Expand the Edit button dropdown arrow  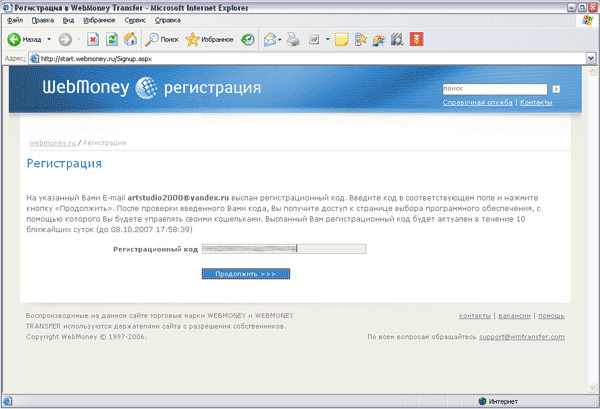(328, 39)
